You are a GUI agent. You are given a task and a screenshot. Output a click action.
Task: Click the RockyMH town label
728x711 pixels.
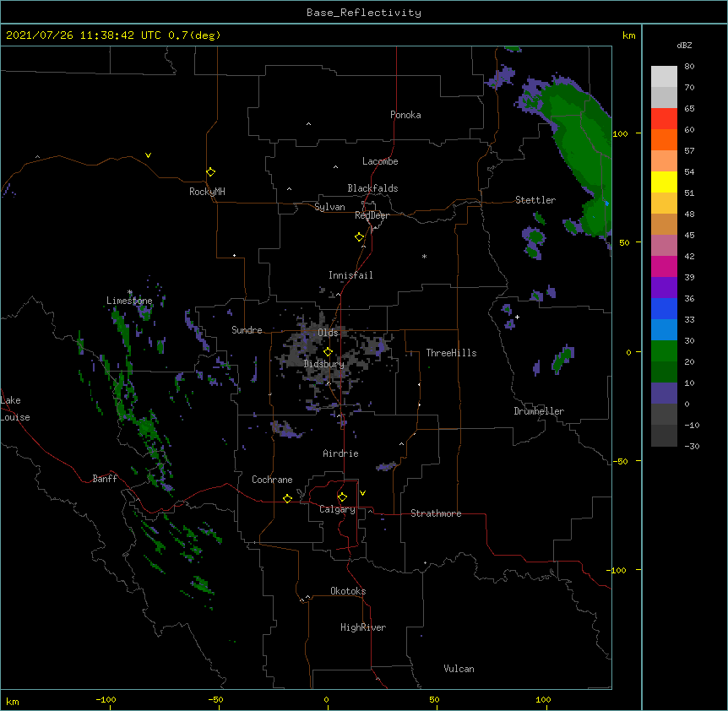[207, 192]
